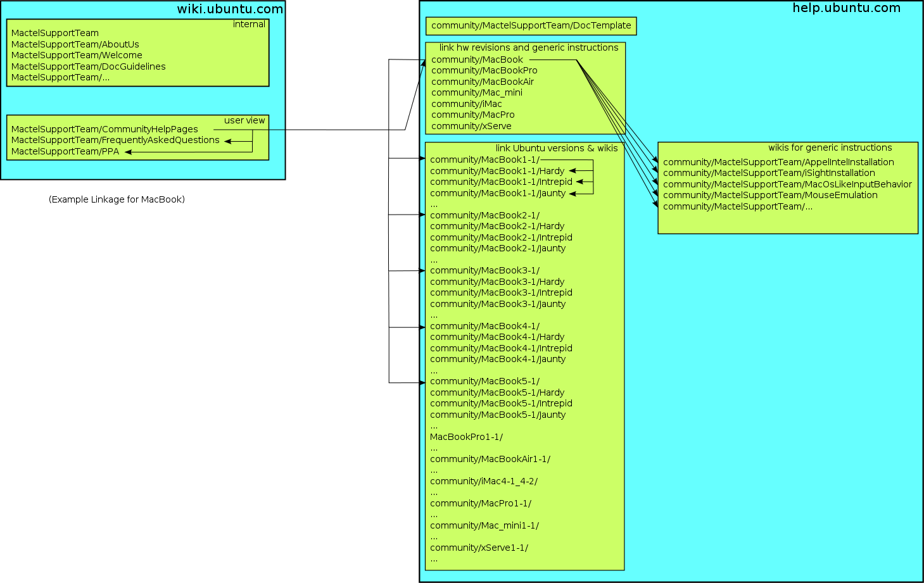Select community/MacBookAir1-1/ entry
The width and height of the screenshot is (924, 583).
tap(490, 459)
